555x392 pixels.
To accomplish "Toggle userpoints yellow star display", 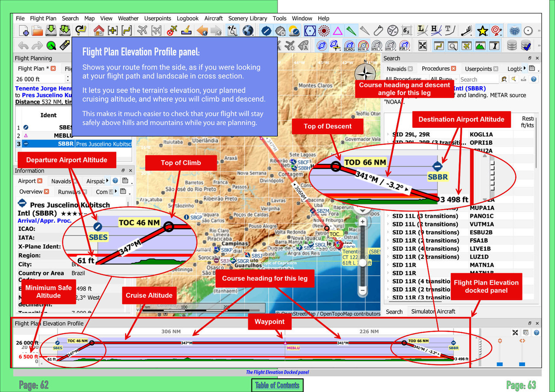I will click(x=483, y=30).
